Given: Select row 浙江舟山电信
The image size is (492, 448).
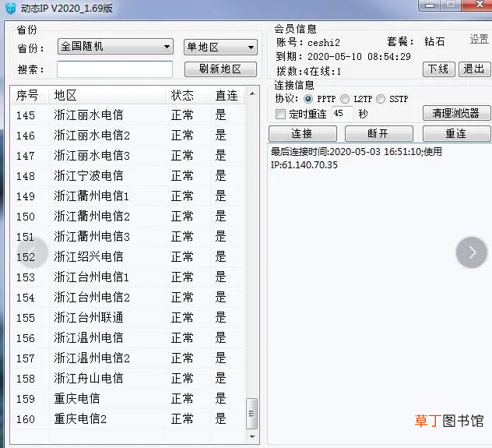Looking at the screenshot, I should coord(128,379).
